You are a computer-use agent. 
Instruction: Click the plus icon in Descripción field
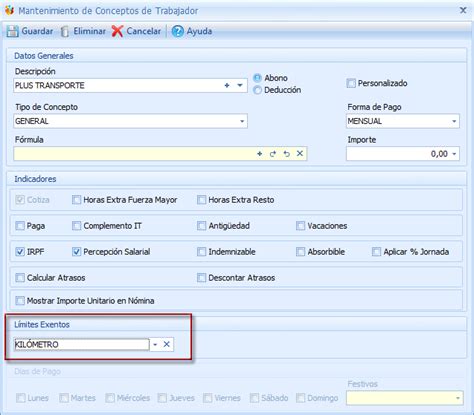(x=227, y=85)
